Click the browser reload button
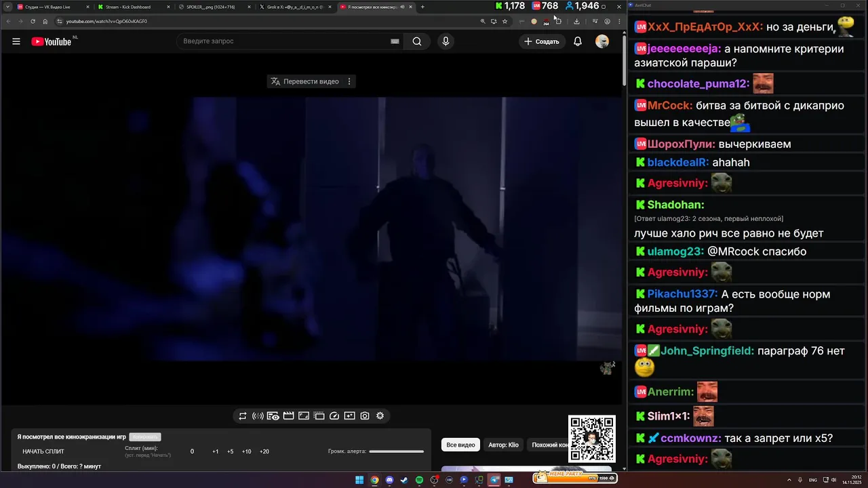 [x=33, y=21]
